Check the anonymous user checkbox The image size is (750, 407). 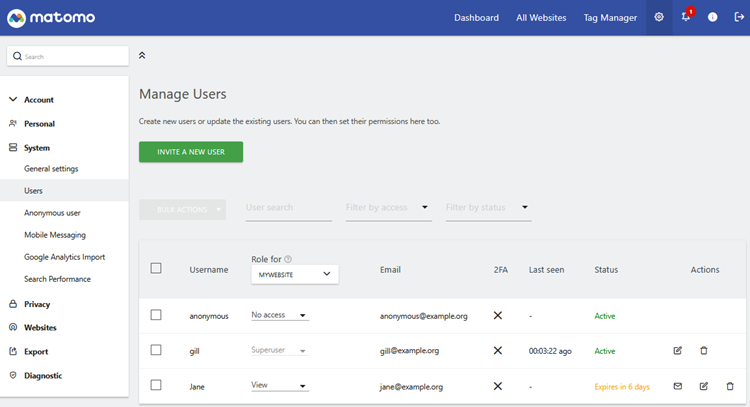click(x=156, y=315)
